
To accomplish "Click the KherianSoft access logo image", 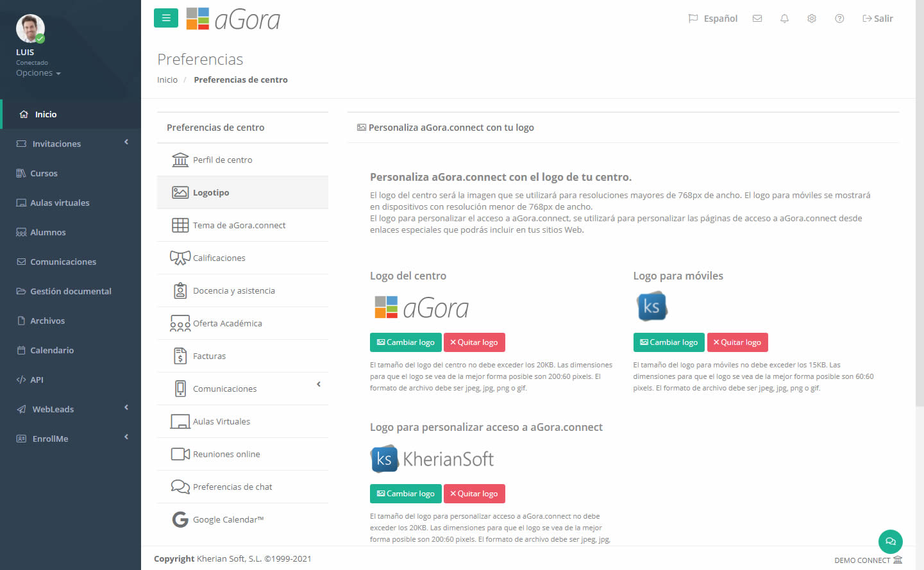I will [x=432, y=459].
